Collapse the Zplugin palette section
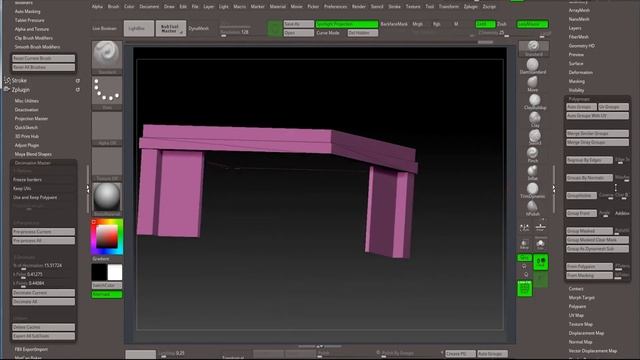Viewport: 640px width, 360px height. tap(21, 89)
